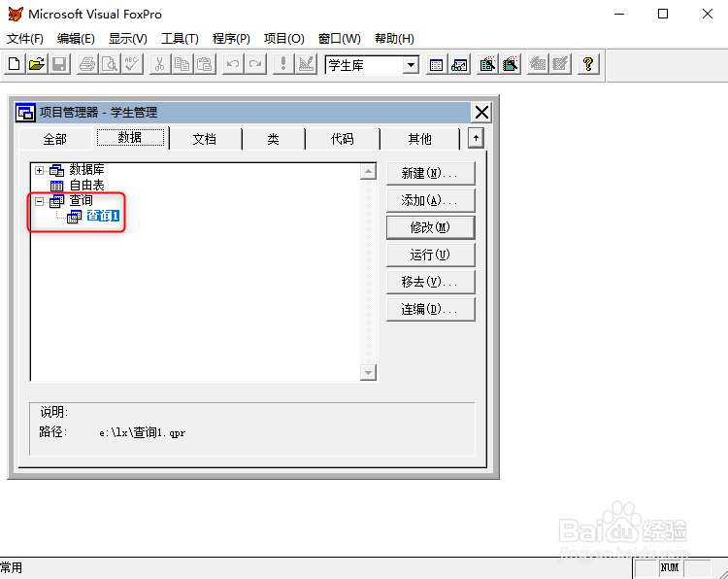The height and width of the screenshot is (579, 728).
Task: Switch to the 类 tab
Action: 273,139
